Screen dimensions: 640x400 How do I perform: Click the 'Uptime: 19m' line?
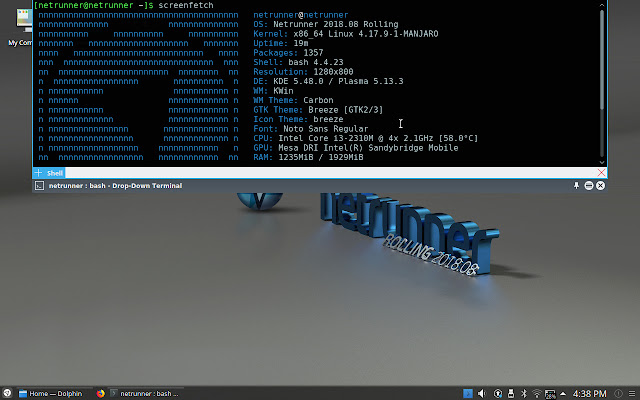(x=281, y=43)
